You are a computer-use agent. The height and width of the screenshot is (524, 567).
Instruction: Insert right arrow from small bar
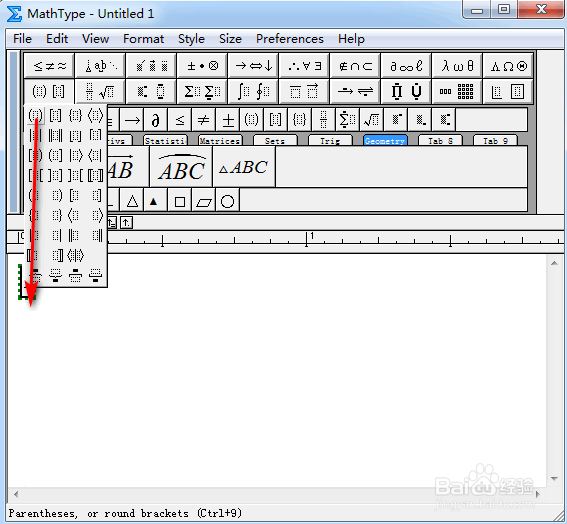tap(132, 120)
